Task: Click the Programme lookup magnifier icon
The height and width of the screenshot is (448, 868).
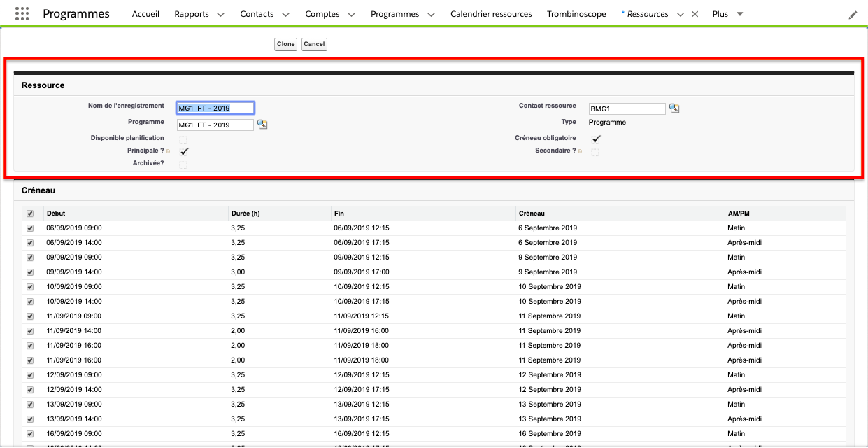Action: [x=262, y=125]
